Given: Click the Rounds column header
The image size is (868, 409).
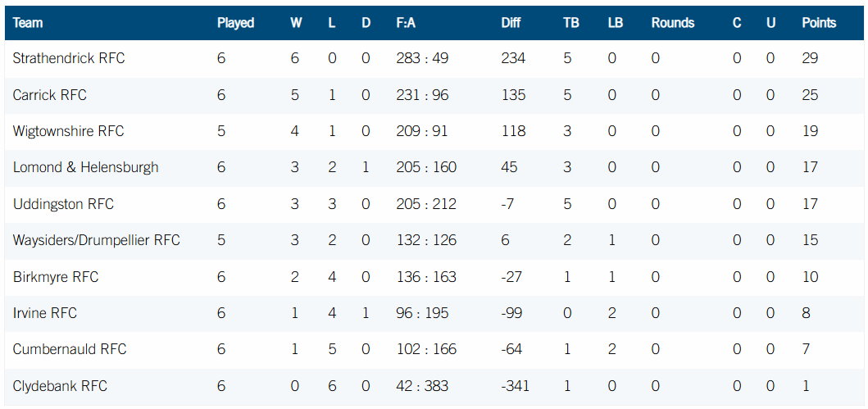Looking at the screenshot, I should 673,23.
